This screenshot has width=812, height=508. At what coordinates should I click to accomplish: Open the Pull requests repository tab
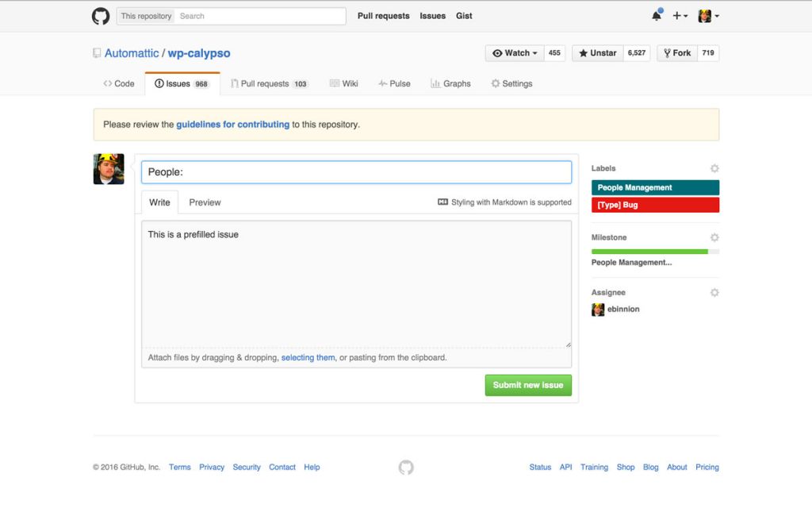269,83
